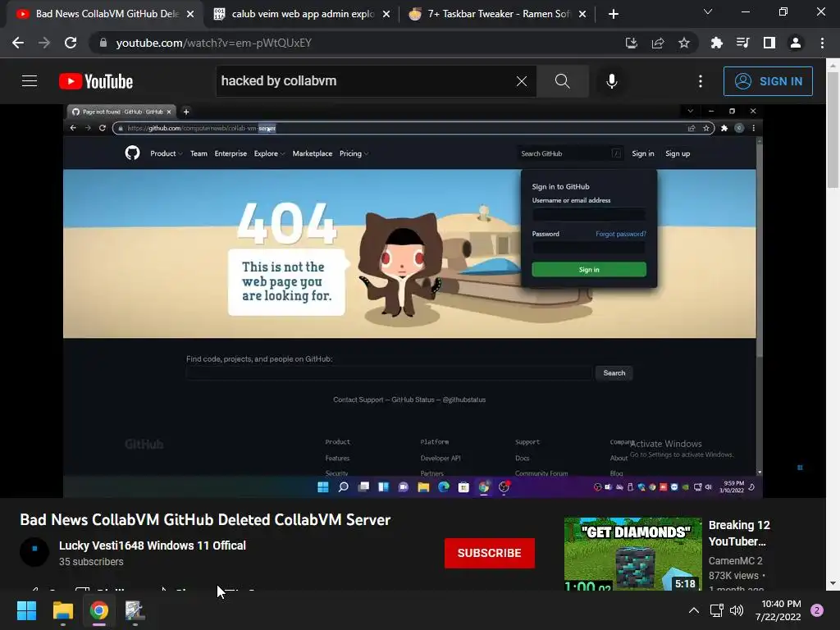This screenshot has height=630, width=840.
Task: Start voice search with the microphone
Action: point(611,81)
